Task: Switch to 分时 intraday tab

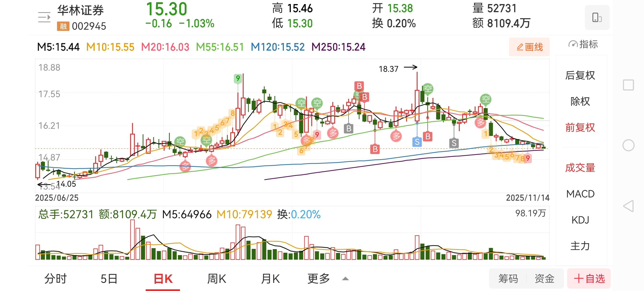Action: point(56,279)
